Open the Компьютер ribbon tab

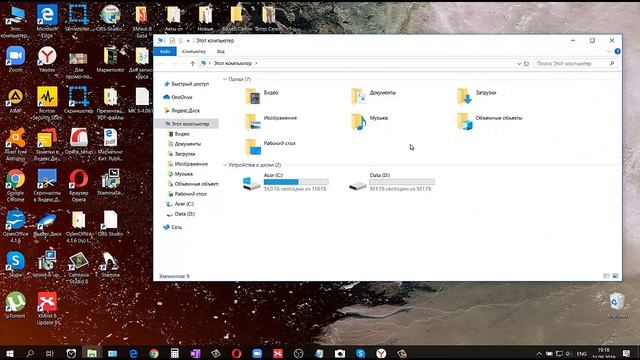pos(193,51)
